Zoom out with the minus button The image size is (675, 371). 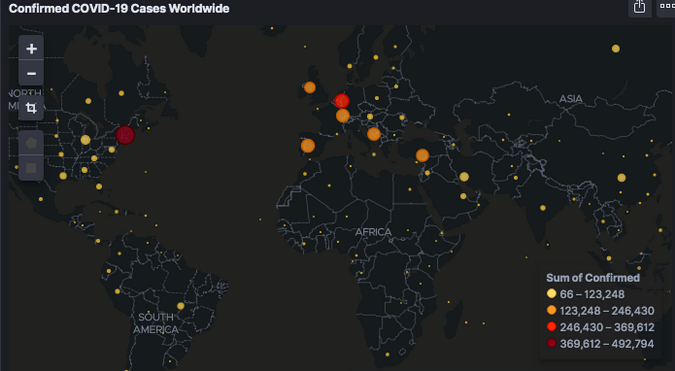(31, 73)
